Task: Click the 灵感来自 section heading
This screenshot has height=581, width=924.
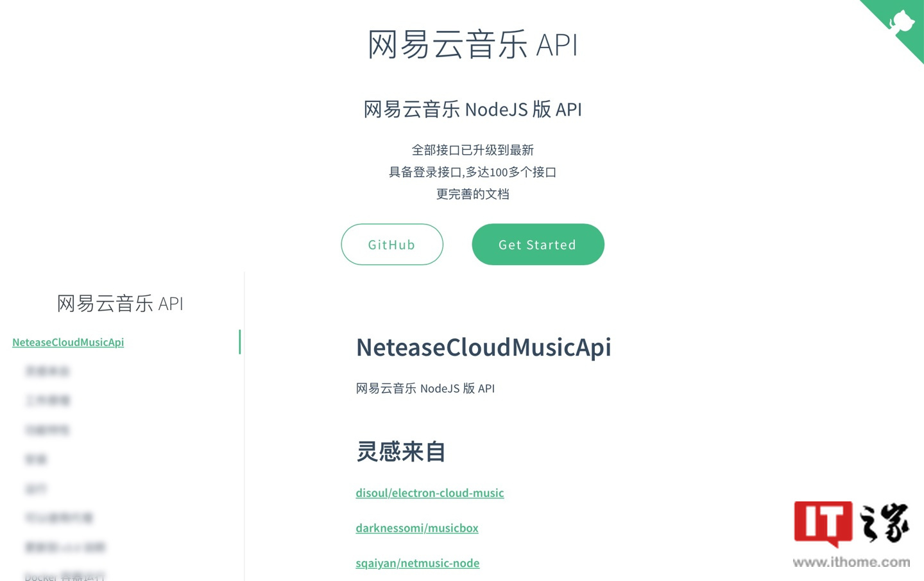Action: 401,451
